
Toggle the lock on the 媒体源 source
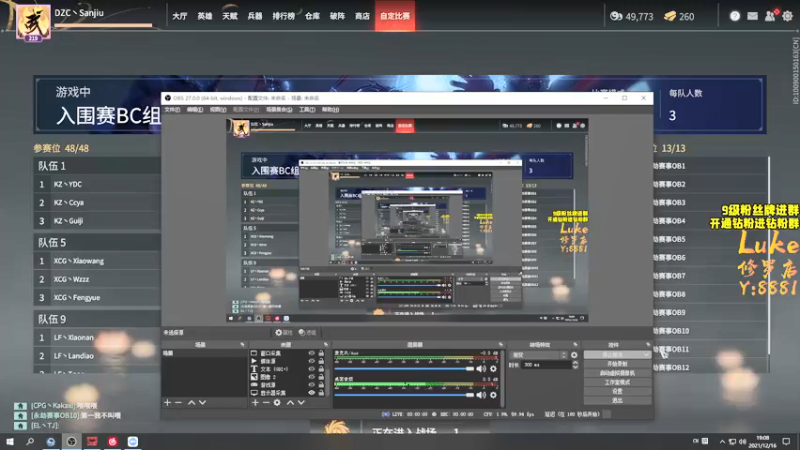pyautogui.click(x=321, y=361)
